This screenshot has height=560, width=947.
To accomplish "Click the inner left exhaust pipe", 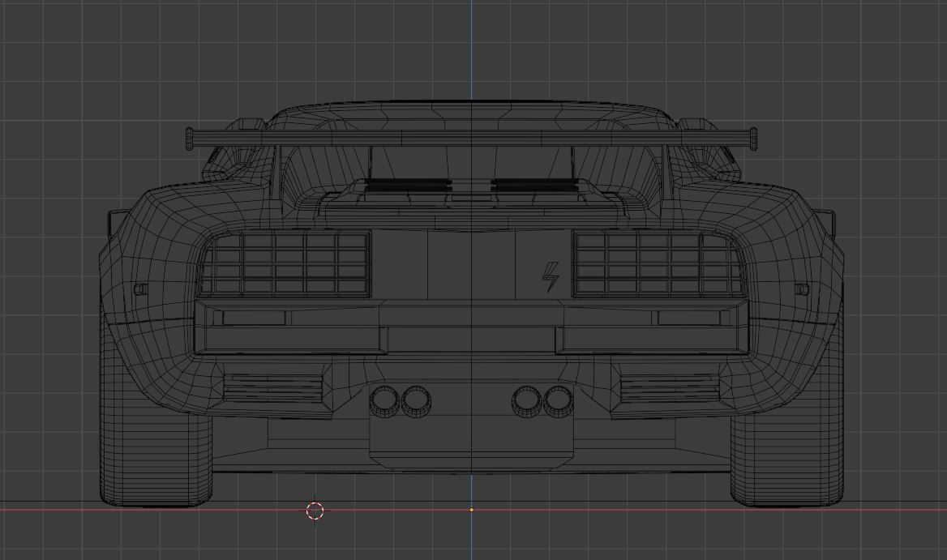I will pyautogui.click(x=416, y=401).
